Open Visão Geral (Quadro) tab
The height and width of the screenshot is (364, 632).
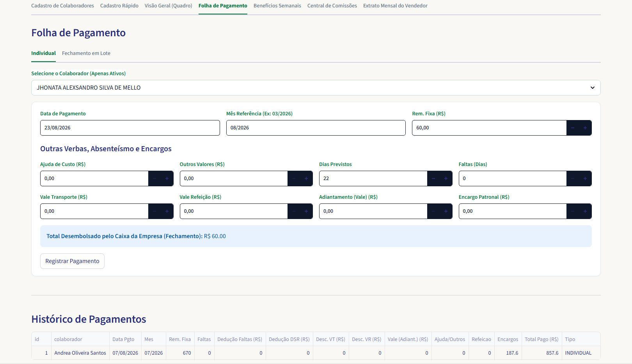[x=169, y=6]
